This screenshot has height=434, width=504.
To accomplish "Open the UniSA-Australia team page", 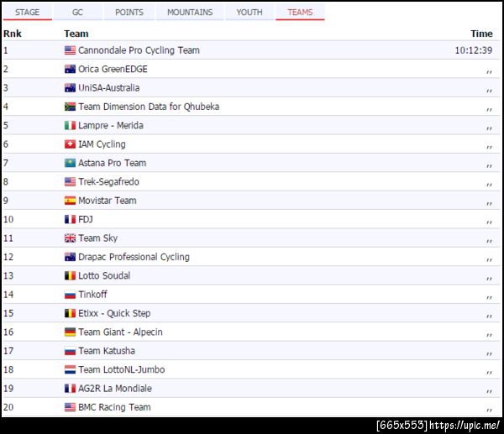I will [x=109, y=87].
